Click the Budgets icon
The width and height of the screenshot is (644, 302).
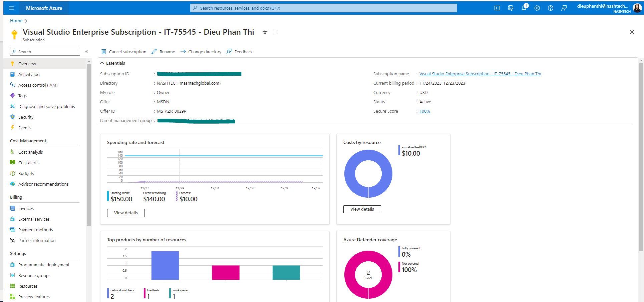13,173
